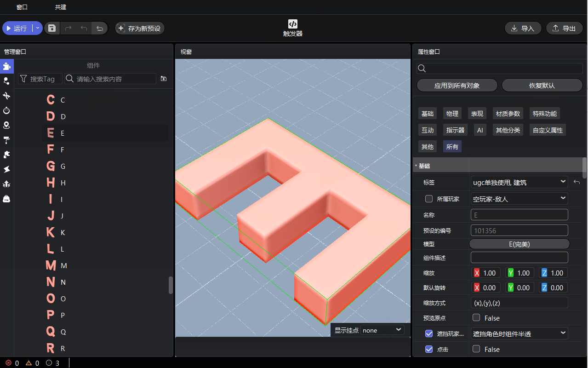The height and width of the screenshot is (368, 588).
Task: Click the 导出 export button
Action: (564, 29)
